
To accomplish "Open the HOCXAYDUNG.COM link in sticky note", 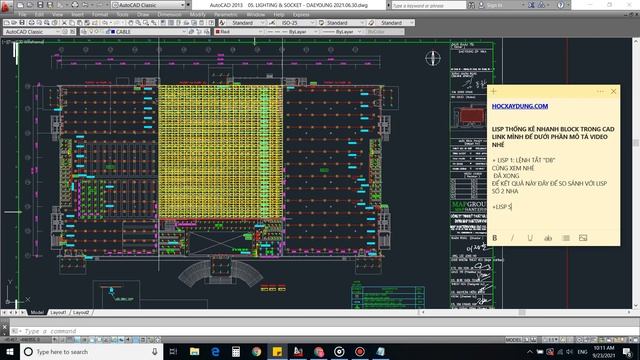I will click(x=520, y=106).
